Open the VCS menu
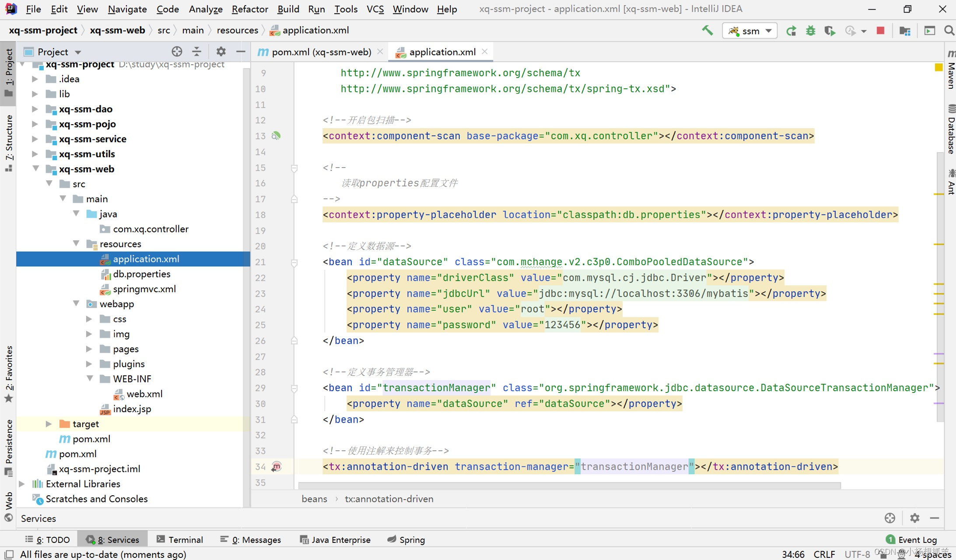This screenshot has height=560, width=956. pyautogui.click(x=375, y=9)
